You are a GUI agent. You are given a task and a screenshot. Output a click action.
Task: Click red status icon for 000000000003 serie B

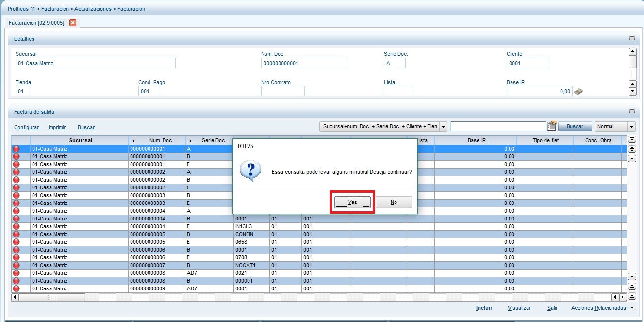click(x=16, y=196)
